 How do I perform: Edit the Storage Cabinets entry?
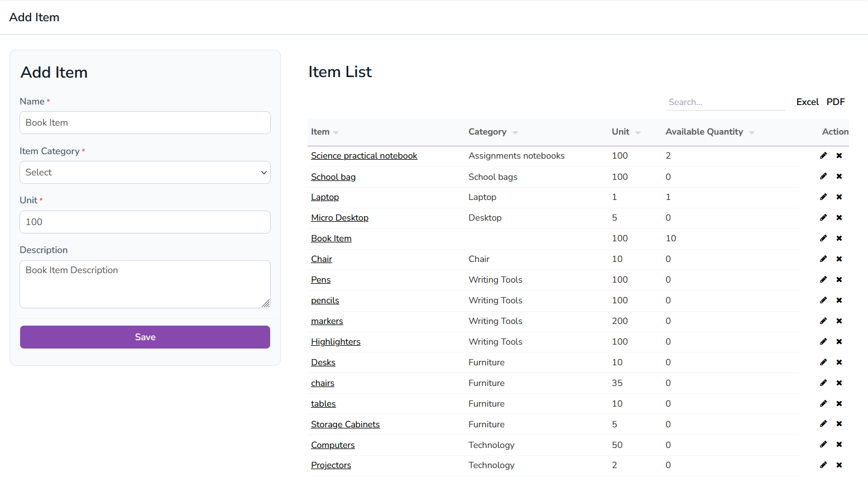coord(823,424)
